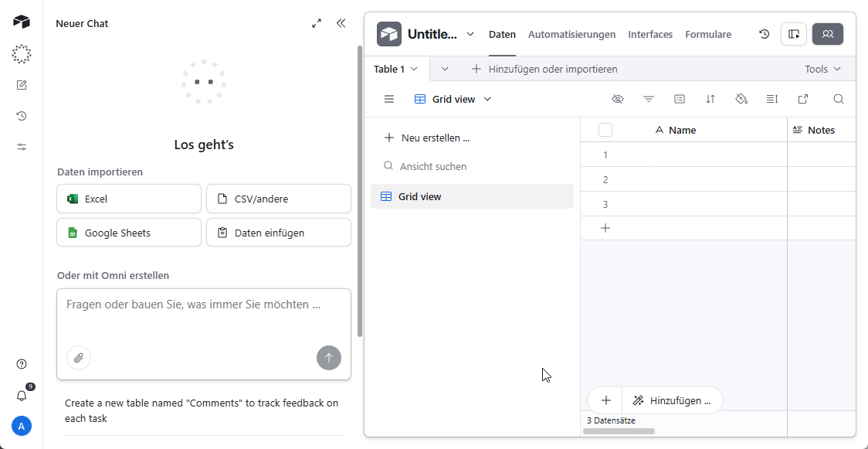Screen dimensions: 868x449
Task: Open the hide fields menu
Action: pyautogui.click(x=618, y=99)
